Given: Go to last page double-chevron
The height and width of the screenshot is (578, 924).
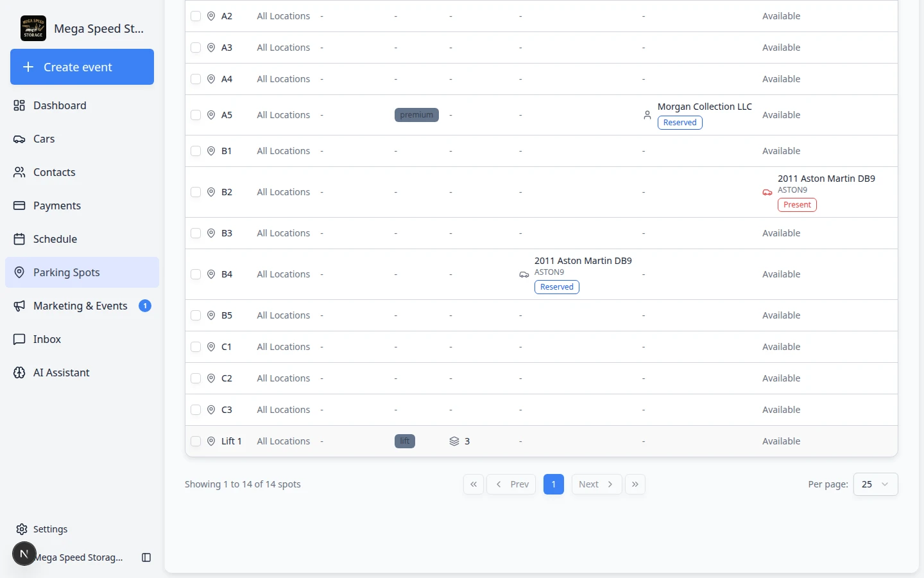Looking at the screenshot, I should (635, 484).
